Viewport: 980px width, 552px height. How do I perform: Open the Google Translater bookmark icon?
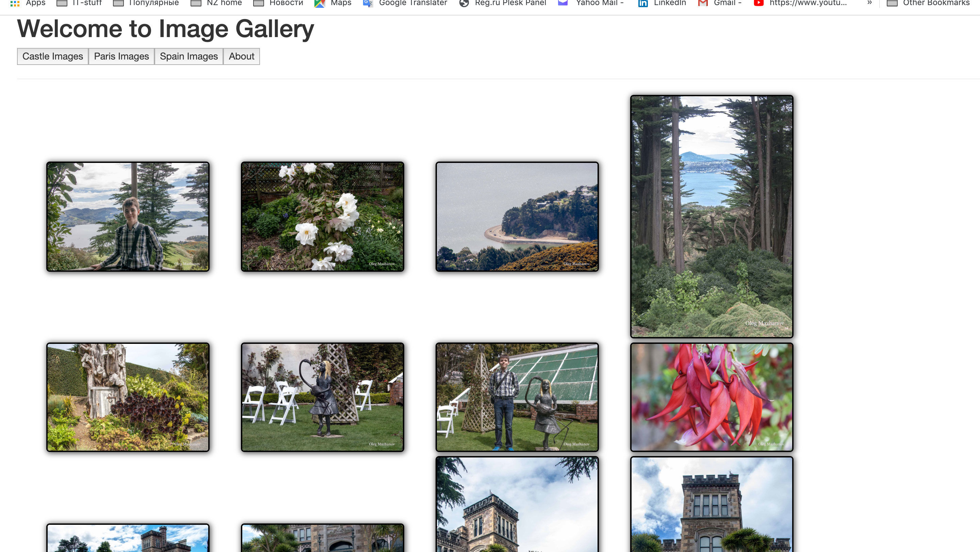pyautogui.click(x=368, y=3)
